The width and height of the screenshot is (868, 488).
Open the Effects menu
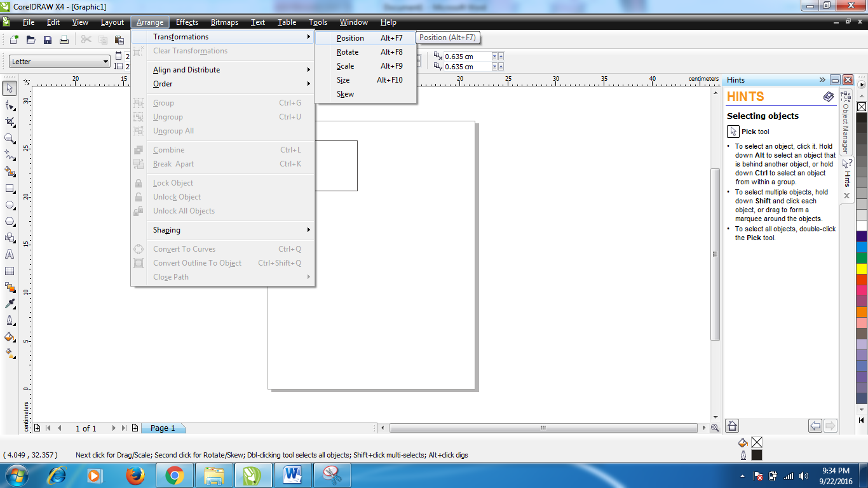click(186, 22)
